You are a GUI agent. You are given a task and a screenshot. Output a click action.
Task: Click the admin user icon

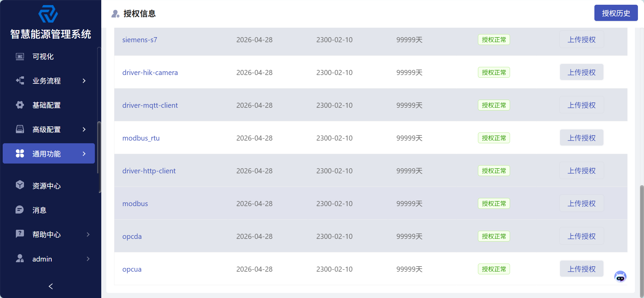(20, 258)
